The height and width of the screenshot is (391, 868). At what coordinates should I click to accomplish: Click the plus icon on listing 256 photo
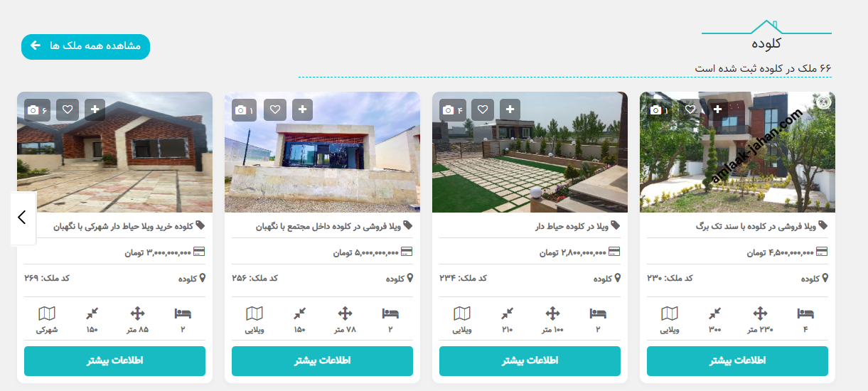click(304, 109)
